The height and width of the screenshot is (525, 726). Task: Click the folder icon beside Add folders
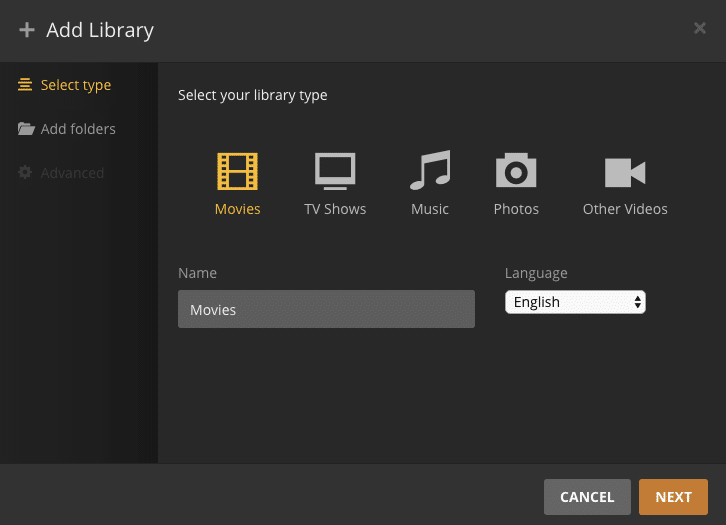coord(26,129)
